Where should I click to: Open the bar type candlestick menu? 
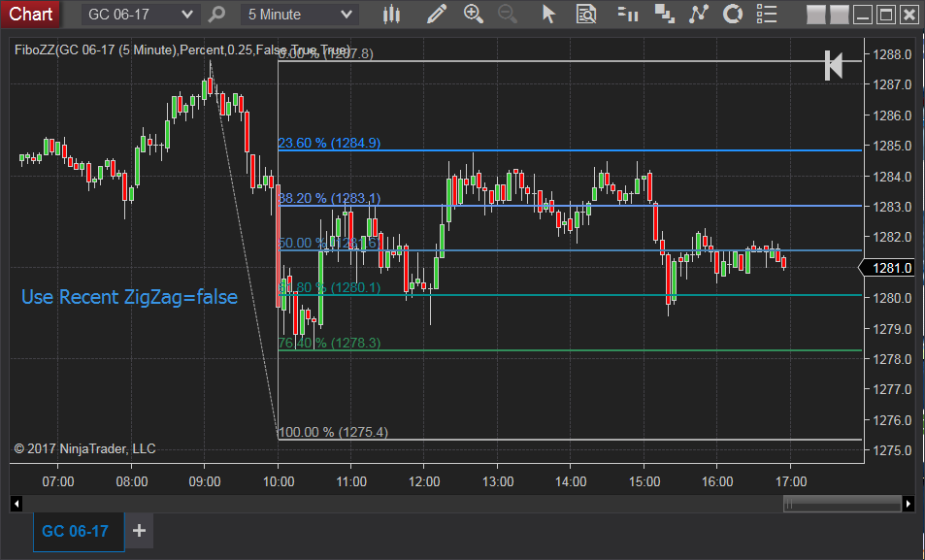click(391, 15)
